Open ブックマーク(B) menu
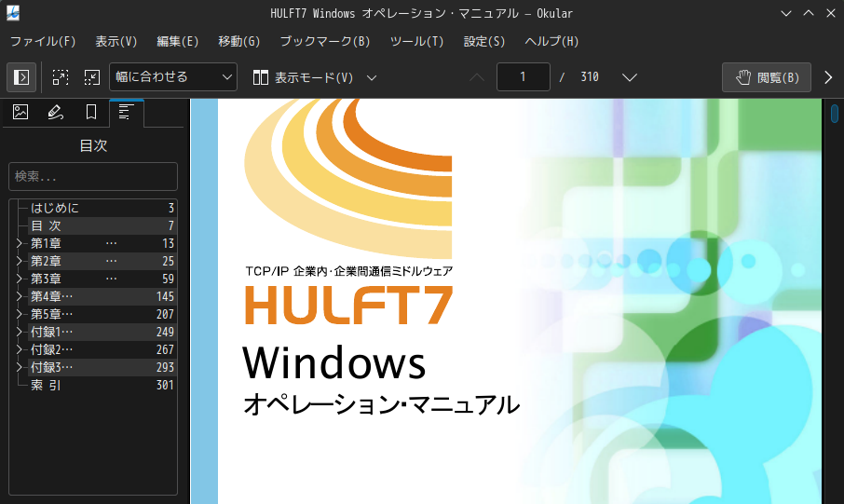 325,42
